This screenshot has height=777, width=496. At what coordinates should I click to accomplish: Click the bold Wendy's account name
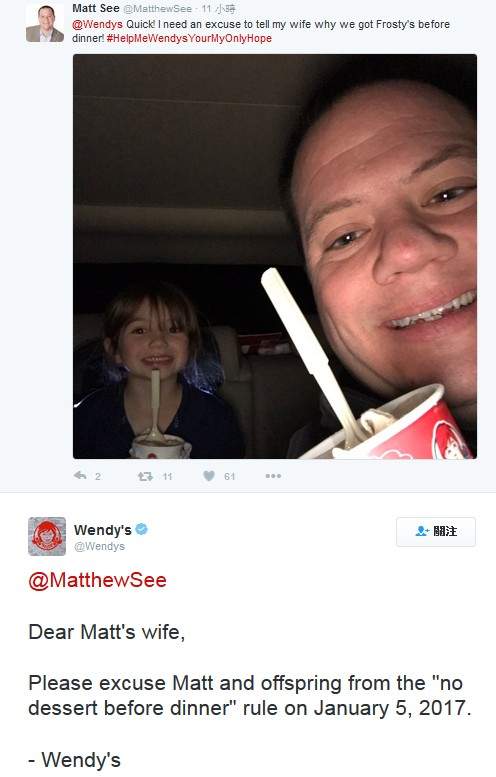(x=103, y=530)
